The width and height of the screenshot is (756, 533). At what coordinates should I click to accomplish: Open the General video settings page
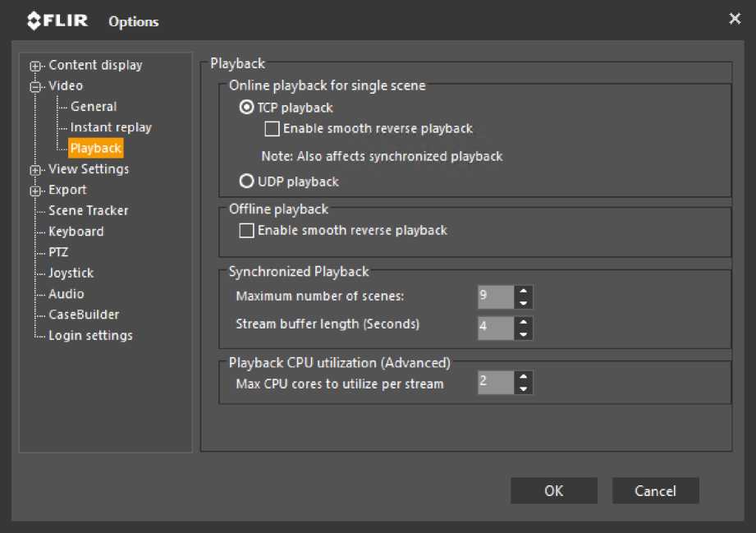click(94, 107)
